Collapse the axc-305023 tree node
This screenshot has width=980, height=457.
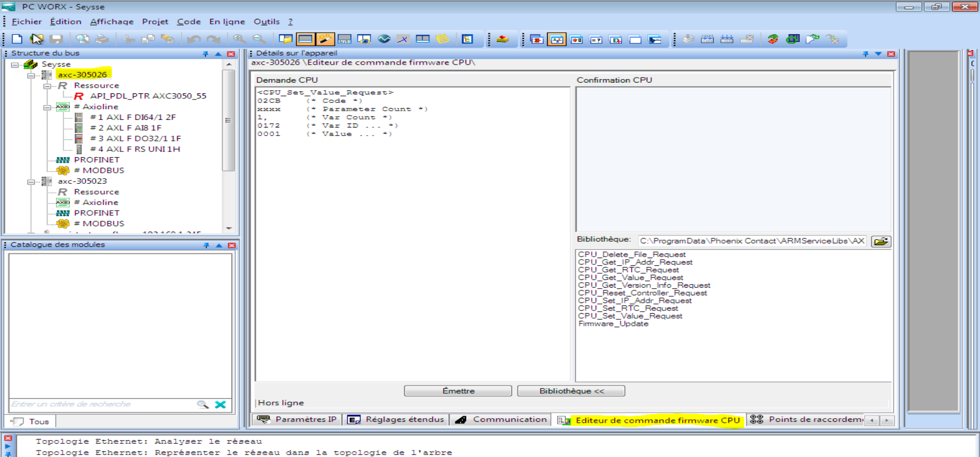(31, 182)
